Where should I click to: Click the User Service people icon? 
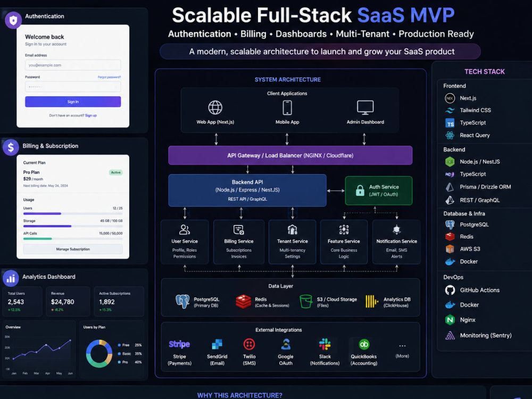185,230
